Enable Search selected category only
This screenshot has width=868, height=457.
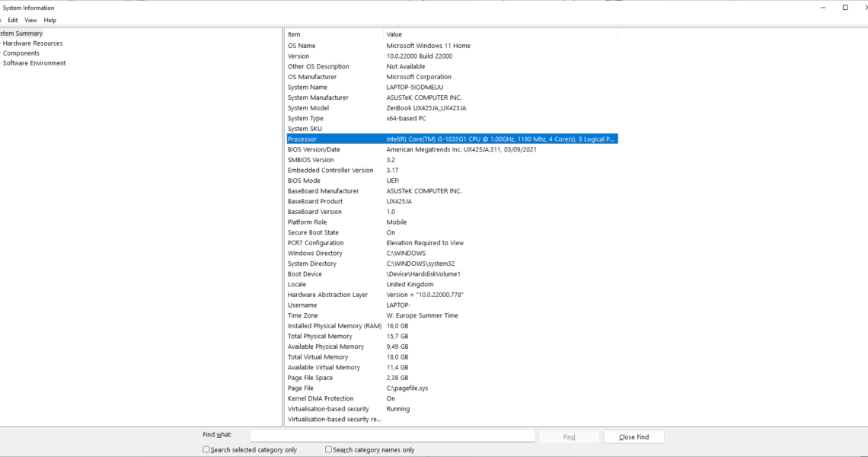click(x=206, y=449)
